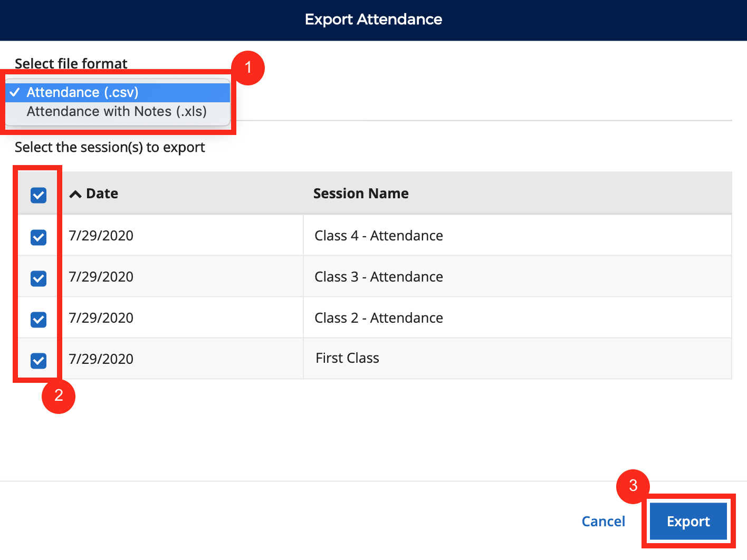The height and width of the screenshot is (560, 747).
Task: Open the Select file format dropdown
Action: (x=116, y=92)
